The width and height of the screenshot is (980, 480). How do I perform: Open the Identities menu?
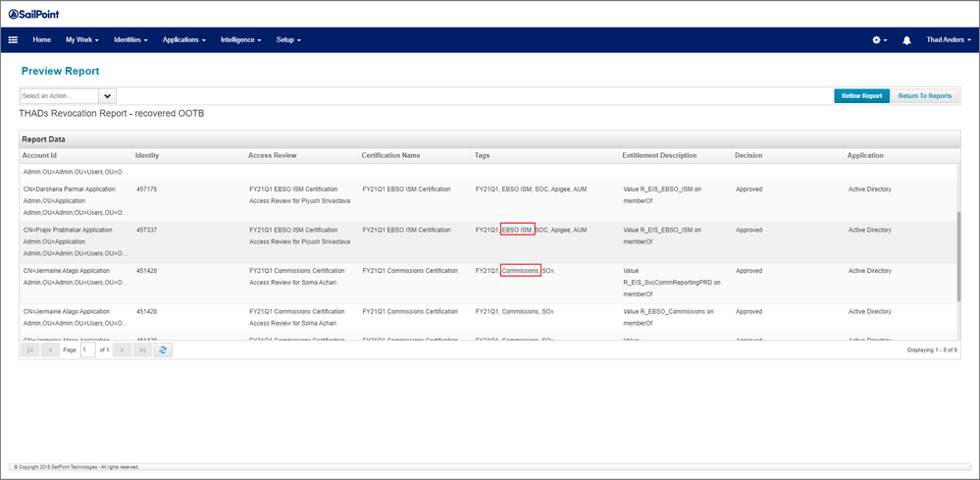tap(130, 40)
